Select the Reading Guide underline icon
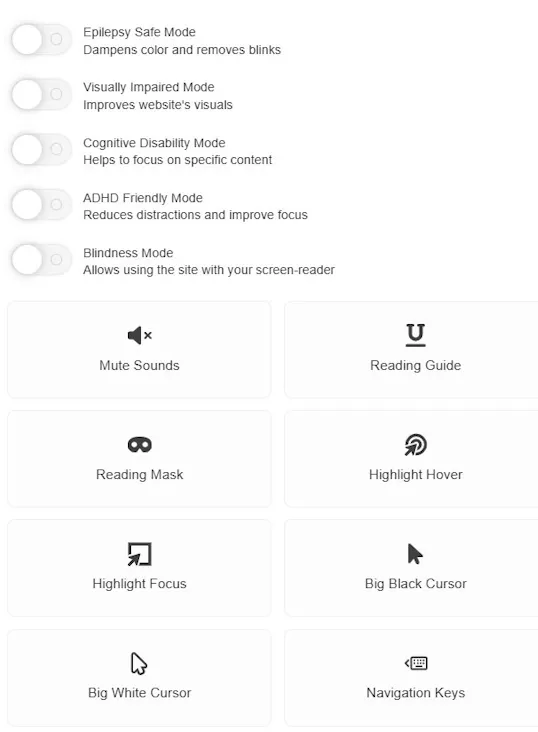The image size is (538, 732). [x=415, y=335]
